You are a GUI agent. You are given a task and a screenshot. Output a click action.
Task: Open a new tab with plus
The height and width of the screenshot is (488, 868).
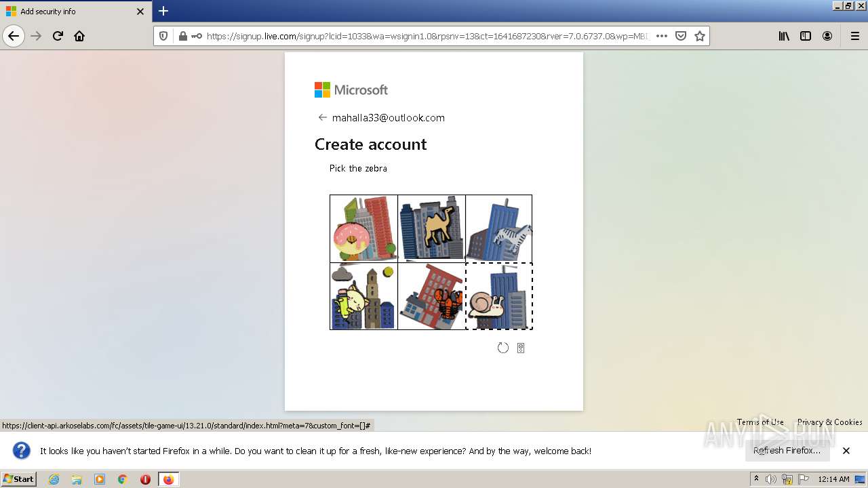click(x=163, y=11)
